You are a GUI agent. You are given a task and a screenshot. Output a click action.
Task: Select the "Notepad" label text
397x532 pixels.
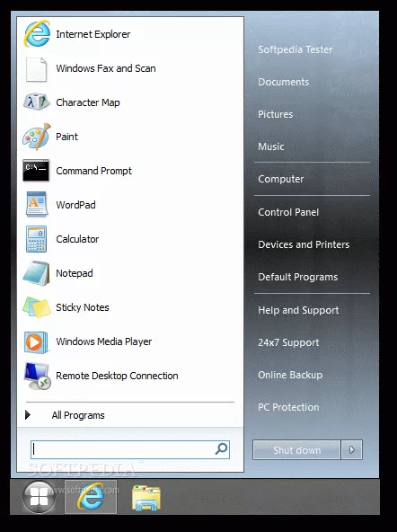(75, 273)
